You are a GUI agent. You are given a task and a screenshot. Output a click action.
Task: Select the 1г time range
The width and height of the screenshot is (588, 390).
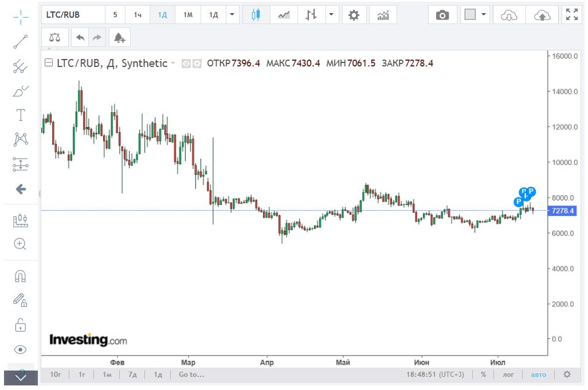pos(82,375)
